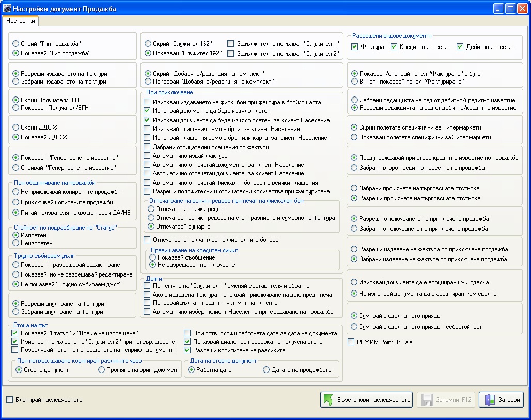The image size is (531, 420).
Task: Select Показвай съобщение for credit limit
Action: click(153, 257)
